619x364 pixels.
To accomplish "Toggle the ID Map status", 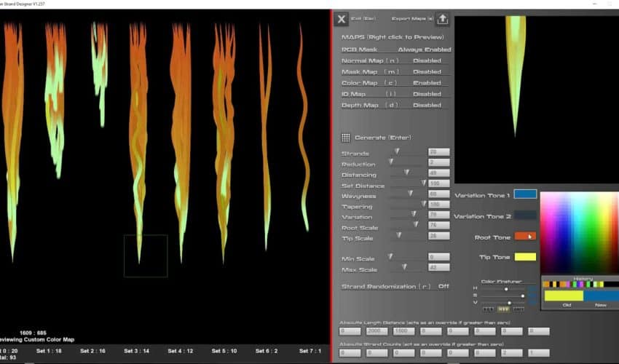I will pos(427,94).
